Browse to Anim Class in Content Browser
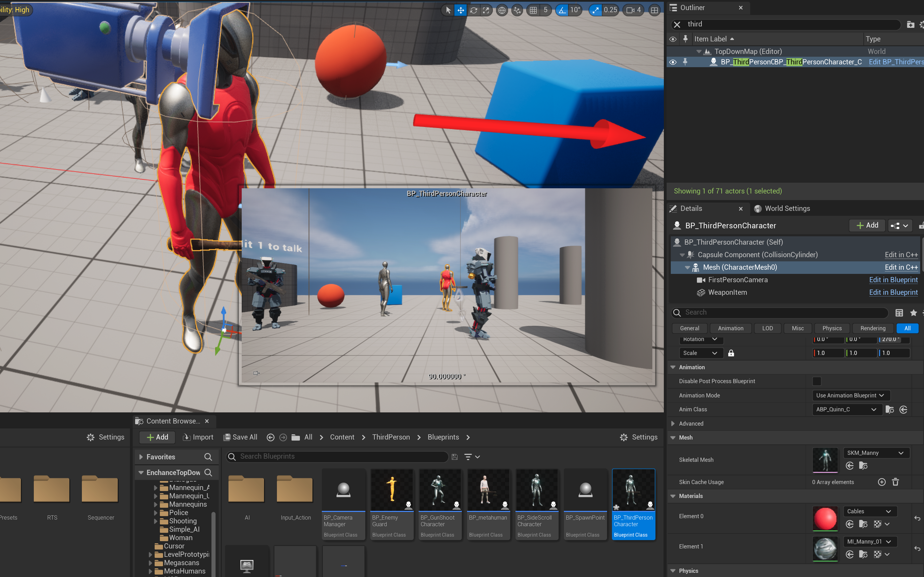The width and height of the screenshot is (924, 577). pos(890,410)
